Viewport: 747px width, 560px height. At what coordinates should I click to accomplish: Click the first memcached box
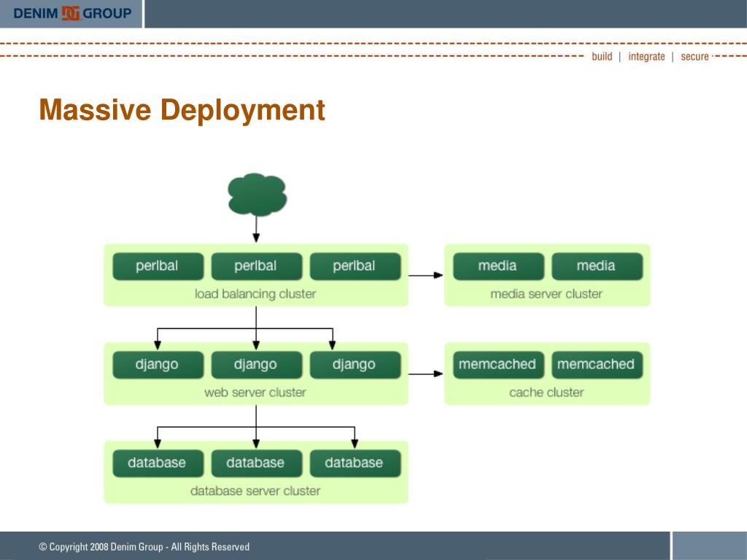(x=498, y=365)
